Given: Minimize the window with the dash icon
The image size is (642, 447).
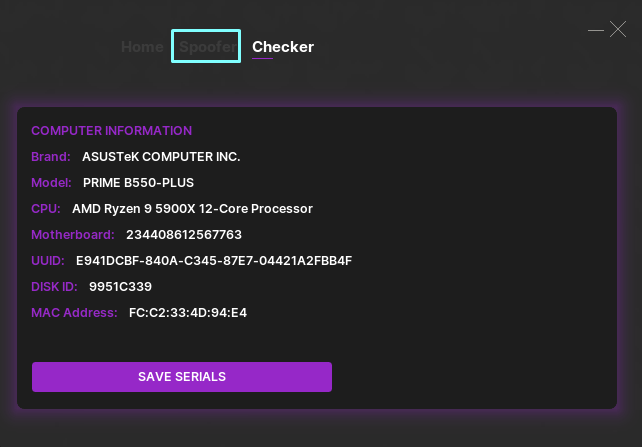Looking at the screenshot, I should (x=596, y=31).
